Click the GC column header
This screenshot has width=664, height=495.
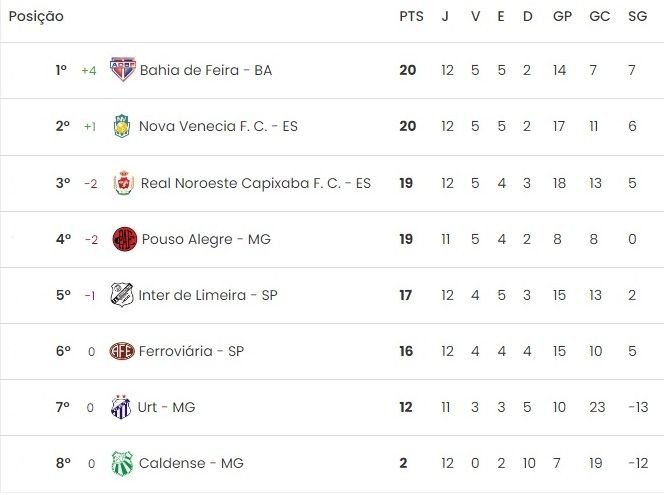pos(600,17)
